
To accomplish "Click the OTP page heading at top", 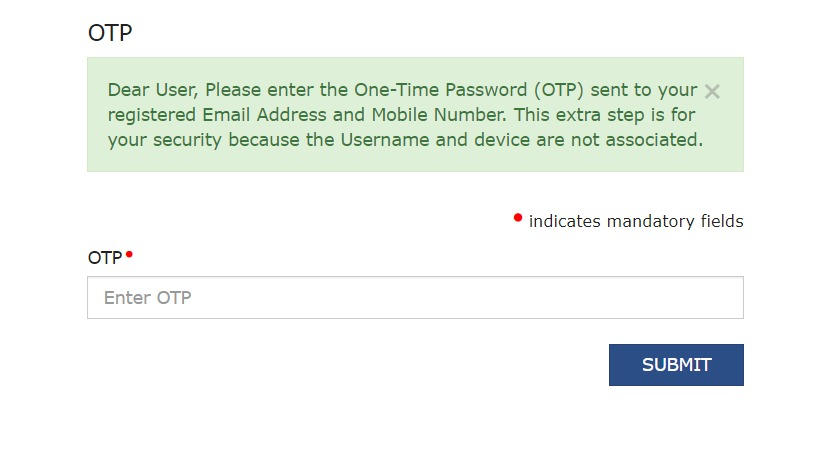I will (110, 32).
